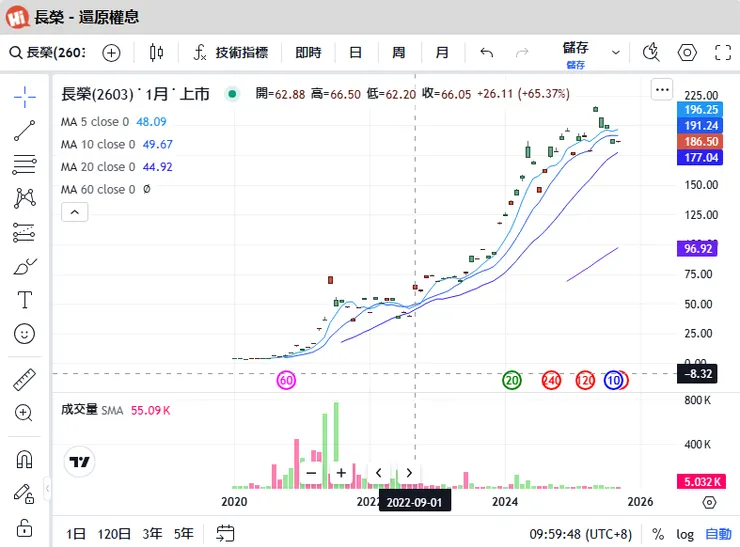Viewport: 740px width, 547px height.
Task: Select the ruler measure tool
Action: coord(25,380)
